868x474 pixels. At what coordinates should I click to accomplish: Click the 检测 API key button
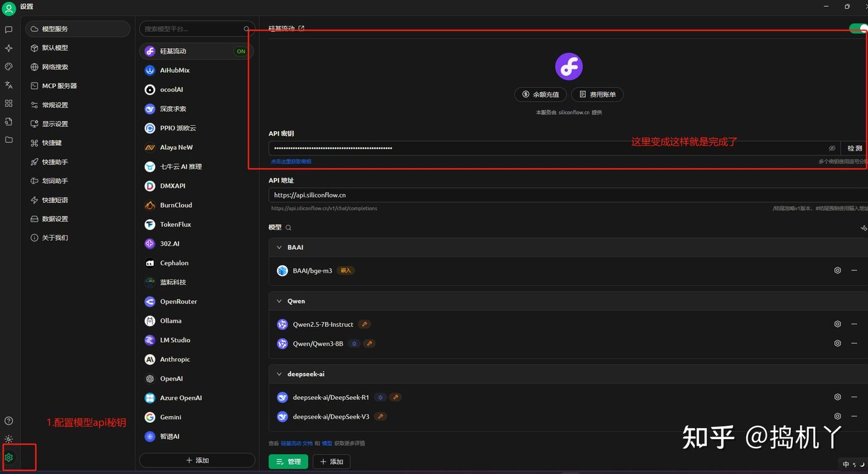(x=855, y=148)
